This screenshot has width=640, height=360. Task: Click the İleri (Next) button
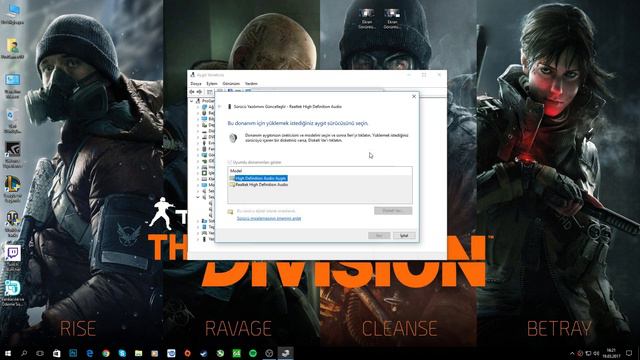379,236
